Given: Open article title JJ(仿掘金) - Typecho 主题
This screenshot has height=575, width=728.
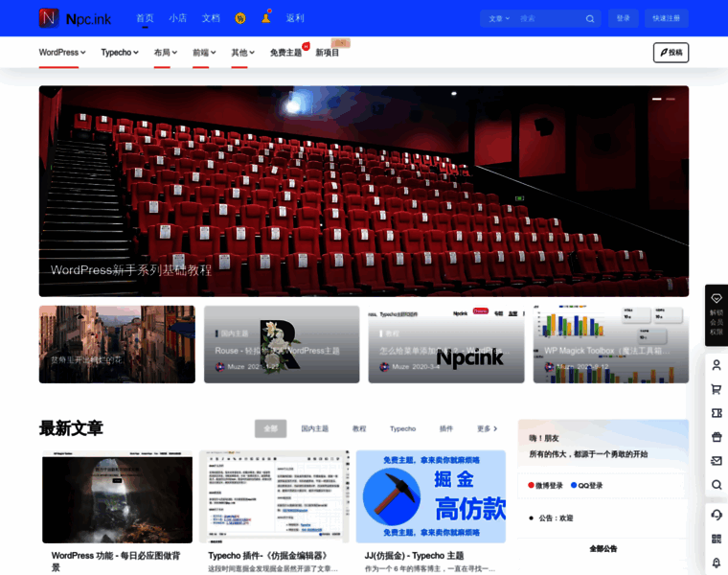Looking at the screenshot, I should pos(414,556).
